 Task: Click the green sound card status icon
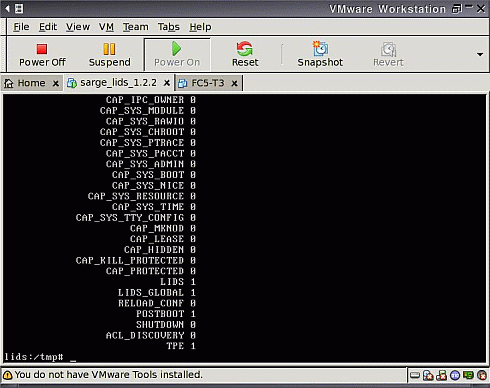click(468, 375)
